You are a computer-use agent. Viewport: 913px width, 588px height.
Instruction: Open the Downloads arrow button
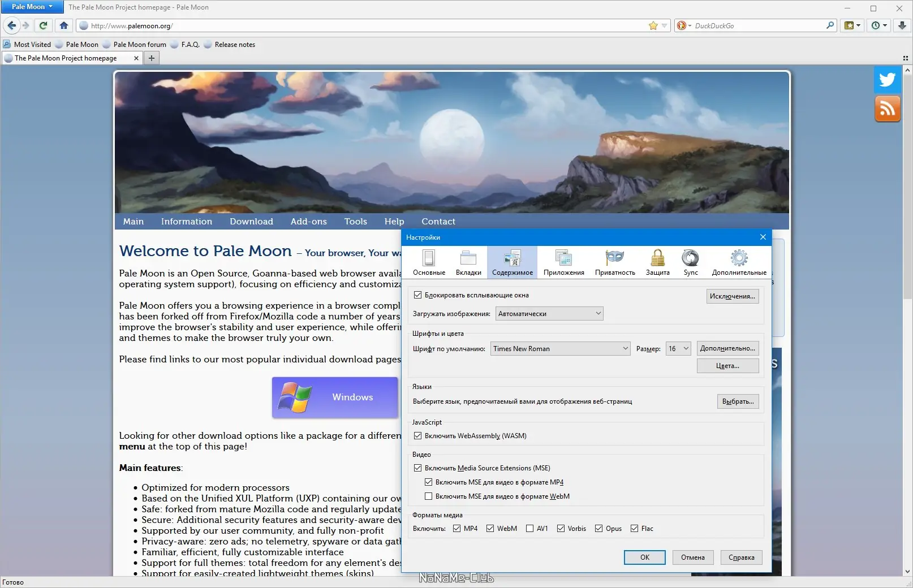[x=902, y=25]
